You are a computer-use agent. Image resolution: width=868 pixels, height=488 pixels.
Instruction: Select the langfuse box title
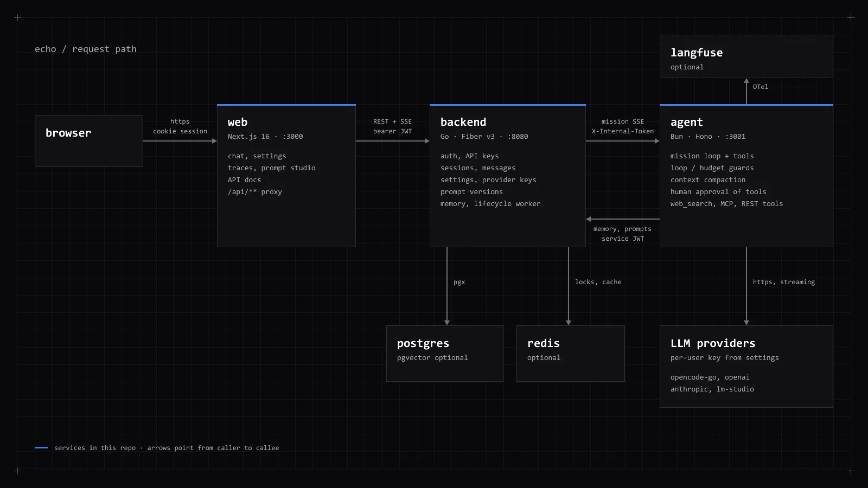(697, 53)
